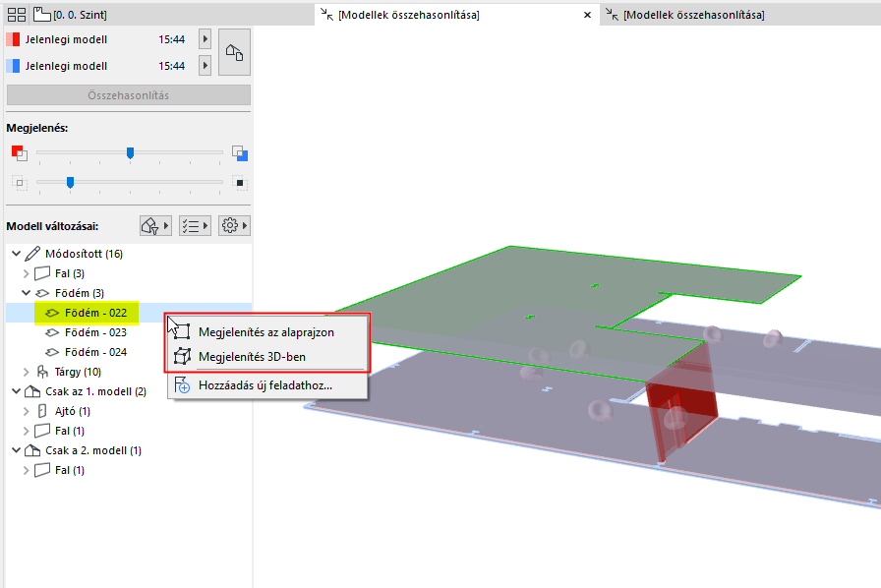Click the slab icon beside Födém - 024
The height and width of the screenshot is (588, 881).
click(x=52, y=352)
